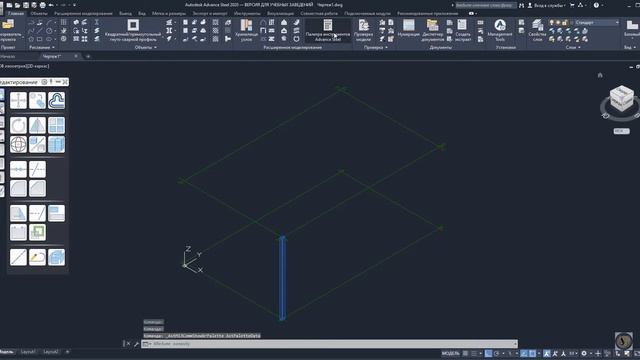Select the Copy tool in editing palette
The image size is (640, 360).
coord(38,100)
